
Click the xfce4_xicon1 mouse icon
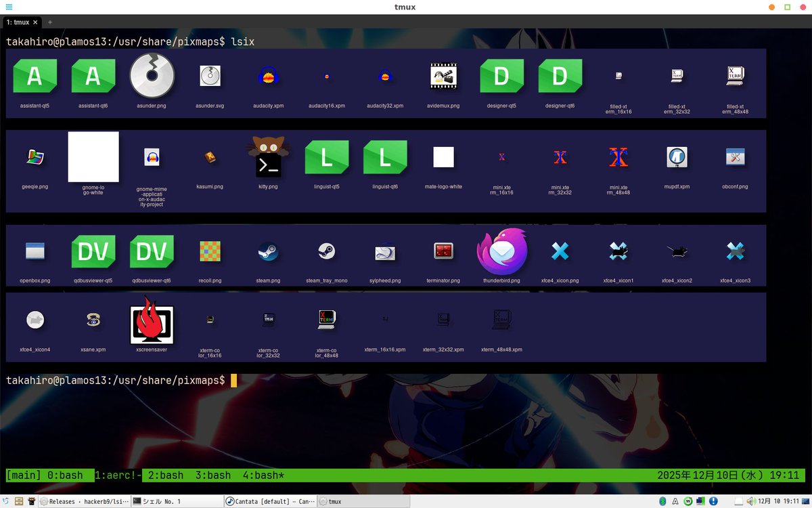point(618,251)
